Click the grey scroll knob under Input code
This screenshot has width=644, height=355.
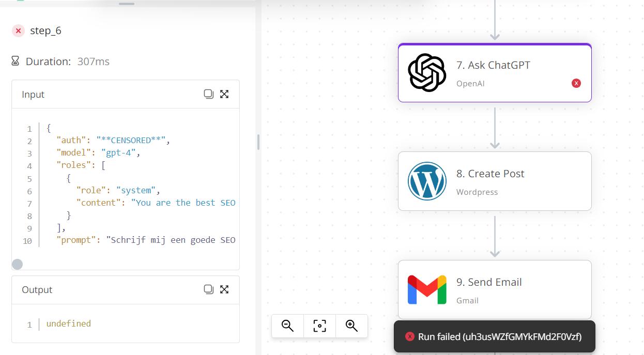click(17, 265)
